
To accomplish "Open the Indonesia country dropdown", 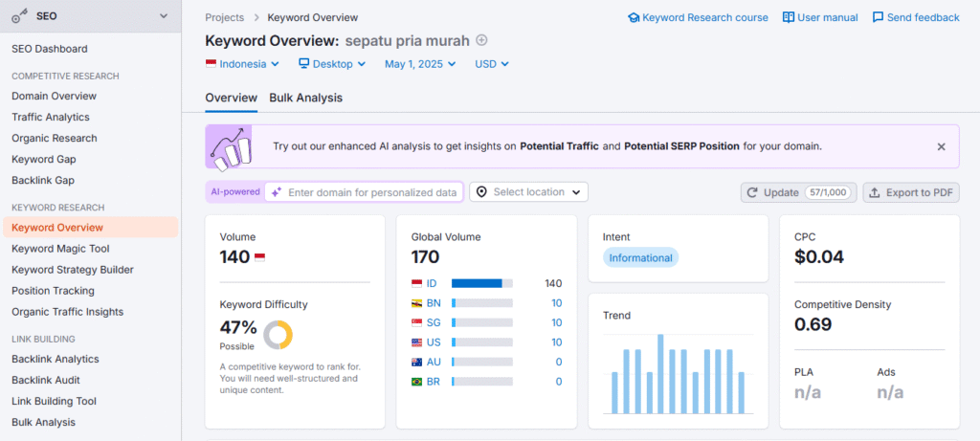I will (242, 64).
